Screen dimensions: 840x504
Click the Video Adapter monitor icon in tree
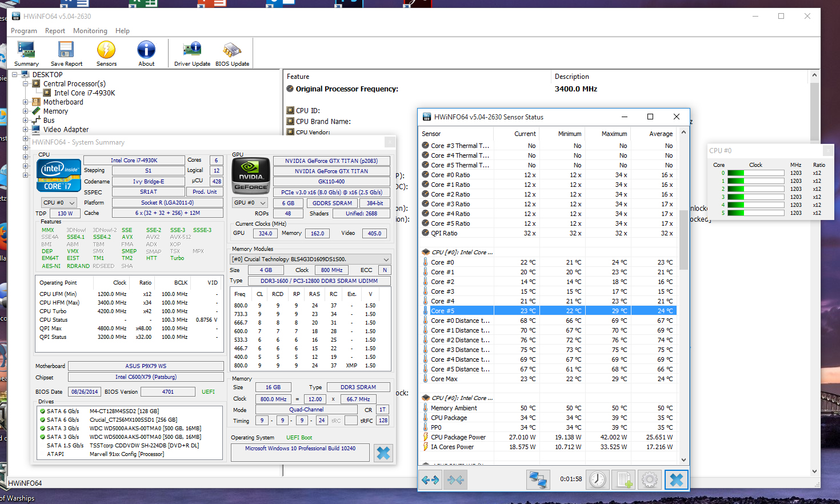coord(36,130)
